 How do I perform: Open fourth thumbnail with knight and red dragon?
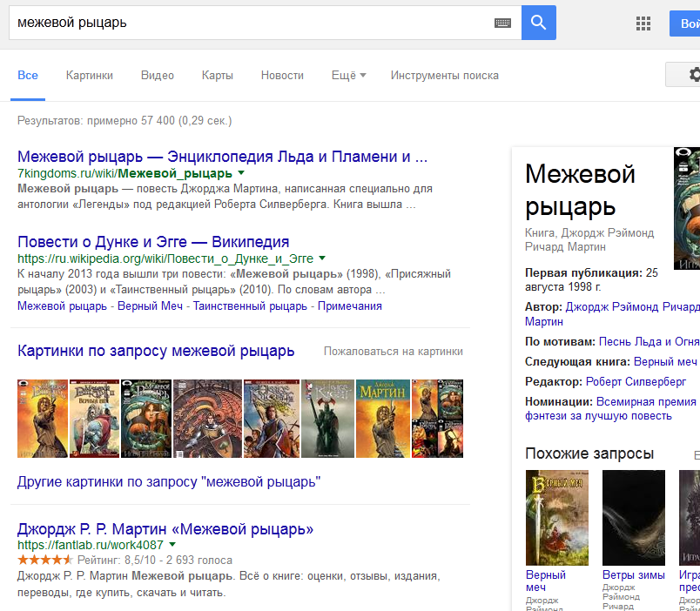[x=207, y=419]
